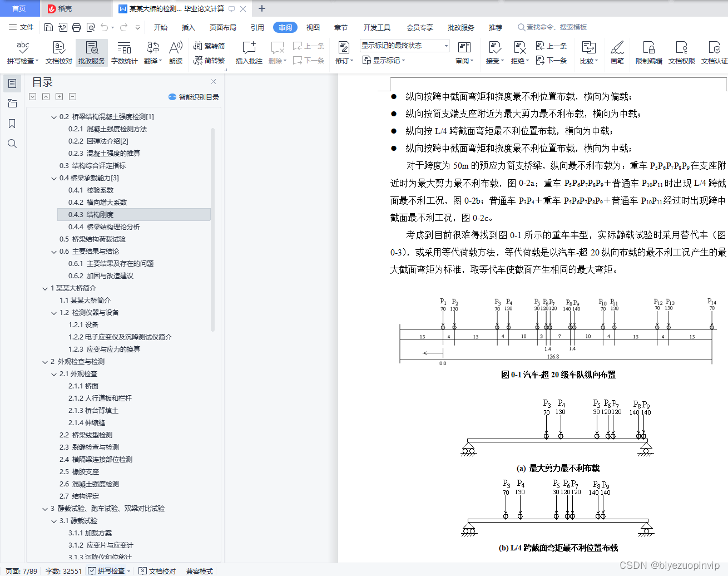Switch to the 视图 ribbon tab
Image resolution: width=728 pixels, height=576 pixels.
click(x=313, y=27)
